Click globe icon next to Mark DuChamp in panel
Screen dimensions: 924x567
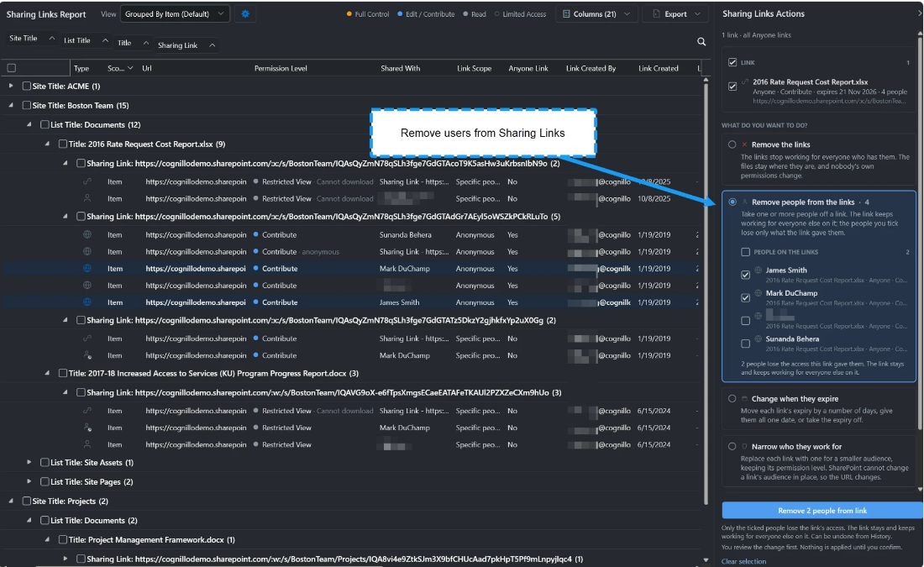click(x=759, y=293)
